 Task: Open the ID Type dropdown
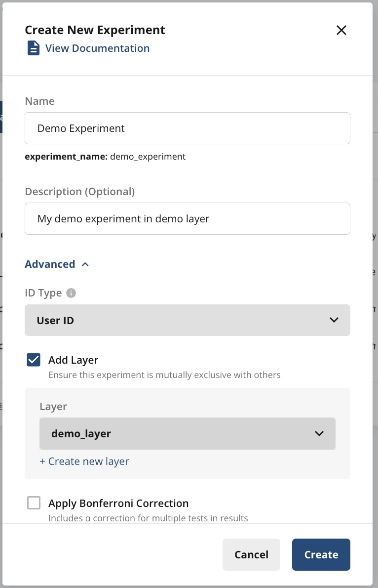188,320
